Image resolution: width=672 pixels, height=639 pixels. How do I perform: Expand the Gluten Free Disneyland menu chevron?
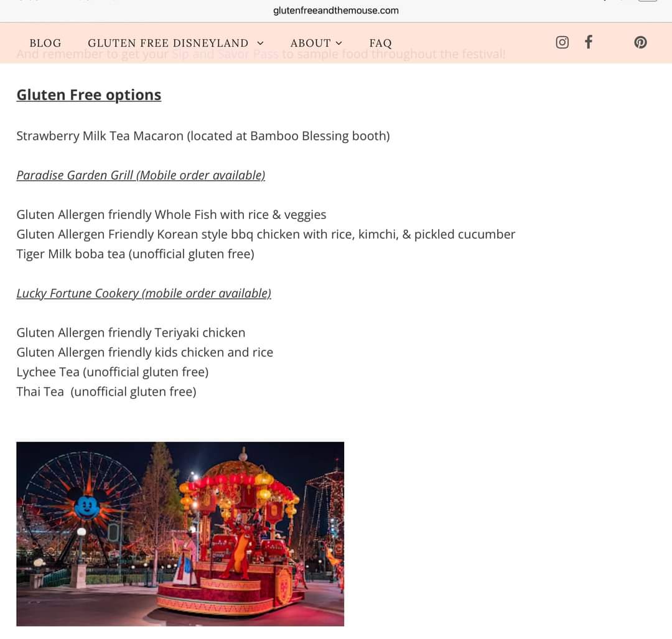click(260, 43)
